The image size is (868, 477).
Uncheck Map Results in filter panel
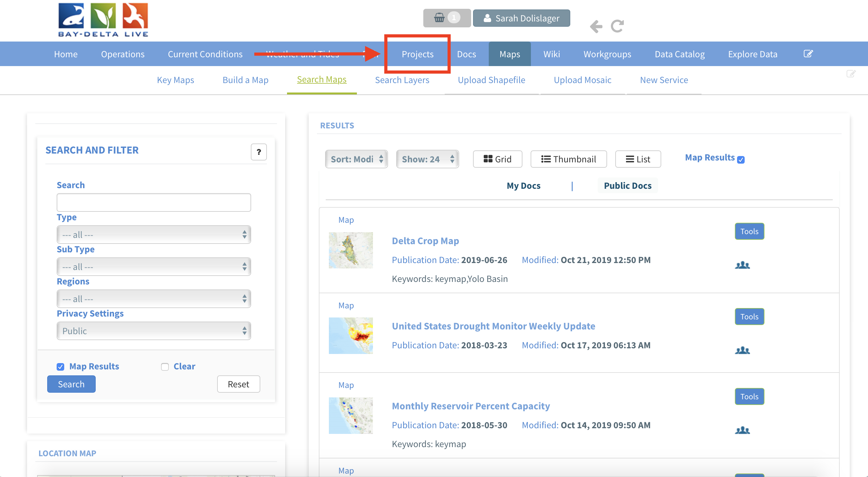(x=60, y=367)
